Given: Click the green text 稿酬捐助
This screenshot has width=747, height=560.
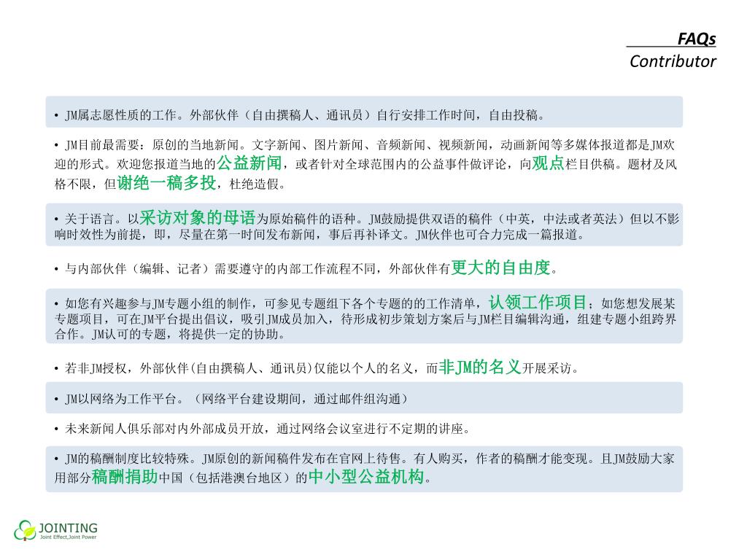Looking at the screenshot, I should [x=124, y=476].
